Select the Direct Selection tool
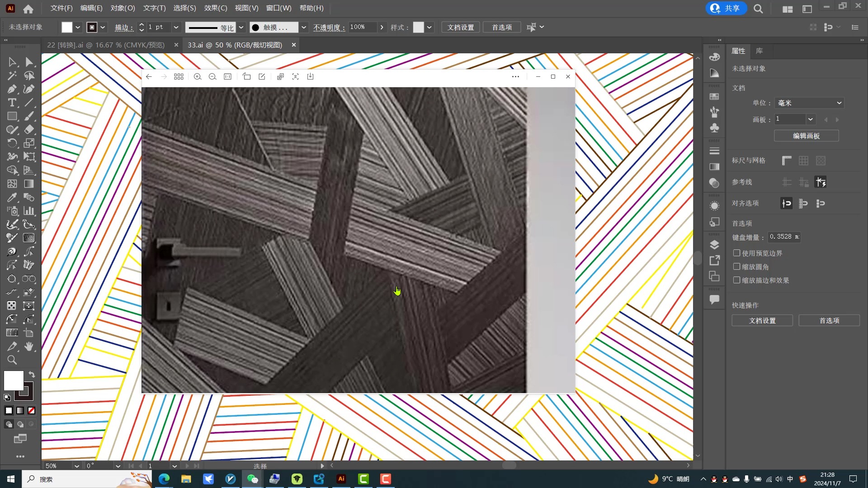This screenshot has width=868, height=488. click(x=29, y=62)
